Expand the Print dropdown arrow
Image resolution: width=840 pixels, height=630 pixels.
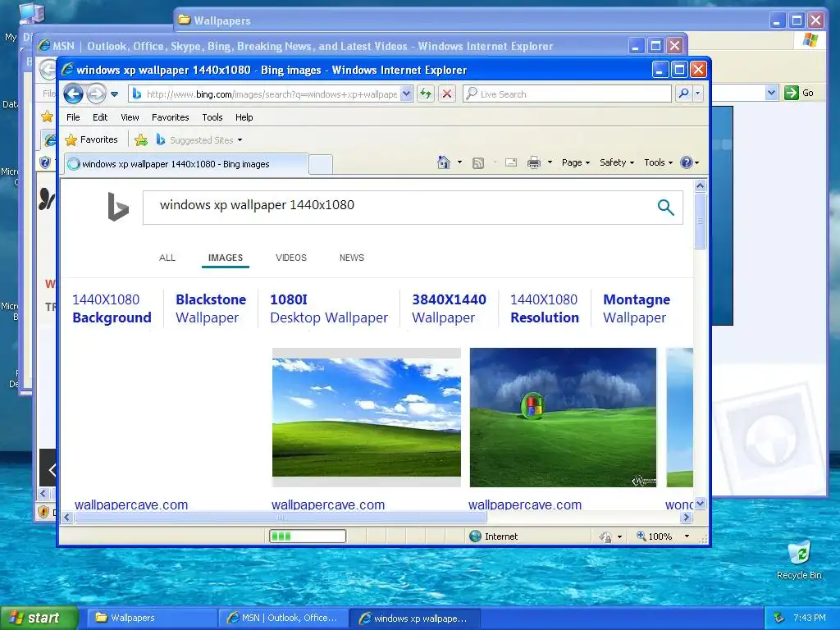pyautogui.click(x=550, y=162)
